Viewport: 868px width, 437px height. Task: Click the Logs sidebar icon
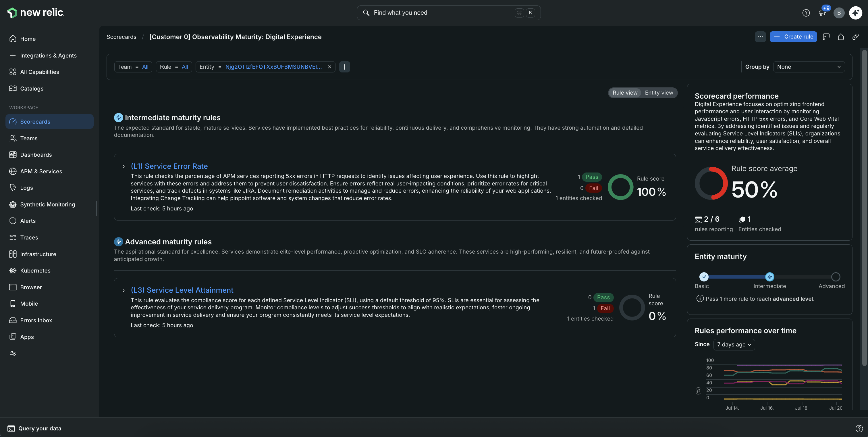[13, 188]
